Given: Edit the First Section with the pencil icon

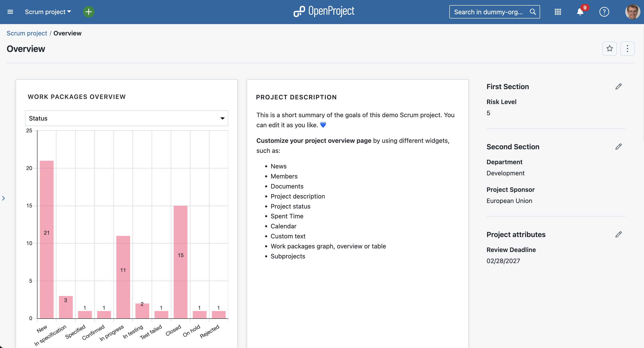Looking at the screenshot, I should tap(619, 86).
